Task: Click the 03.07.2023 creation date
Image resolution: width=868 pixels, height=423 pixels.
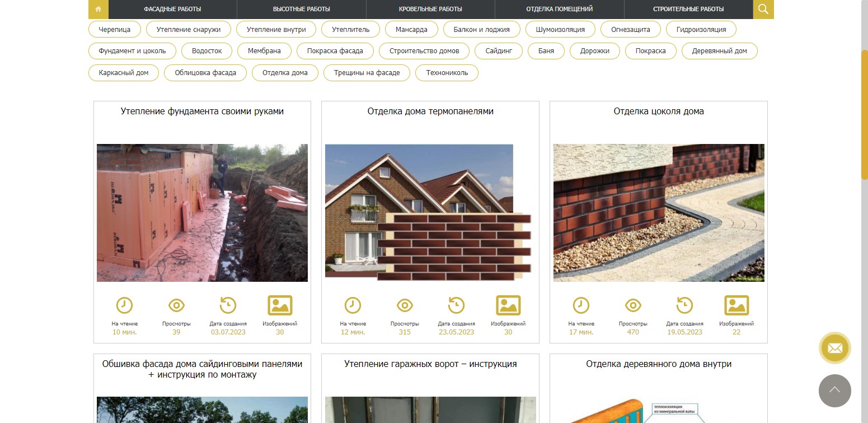Action: (x=228, y=332)
